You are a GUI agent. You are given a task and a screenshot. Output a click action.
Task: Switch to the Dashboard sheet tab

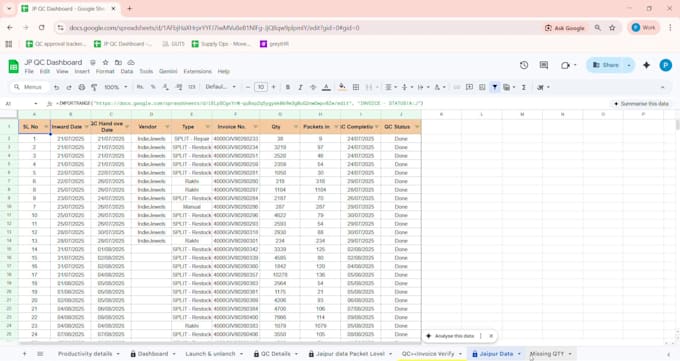tap(153, 354)
